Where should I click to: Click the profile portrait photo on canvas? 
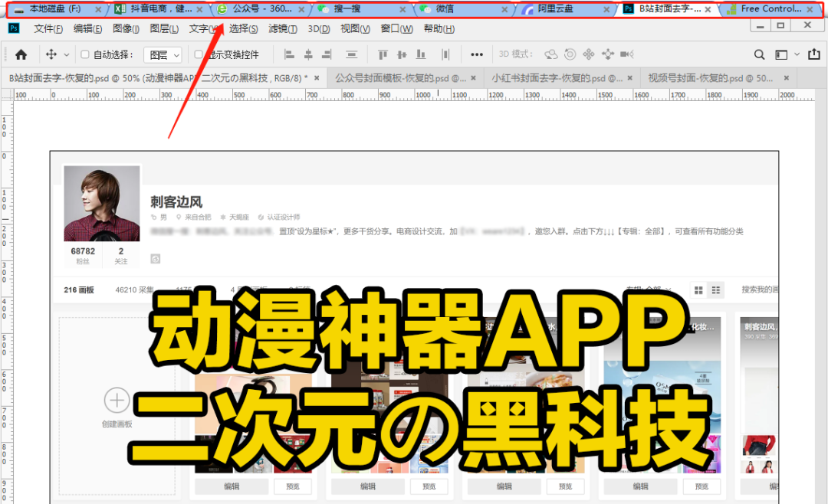click(x=102, y=203)
